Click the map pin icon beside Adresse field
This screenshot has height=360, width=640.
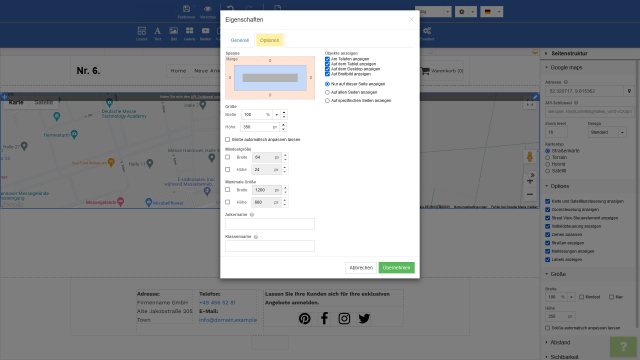pyautogui.click(x=629, y=91)
